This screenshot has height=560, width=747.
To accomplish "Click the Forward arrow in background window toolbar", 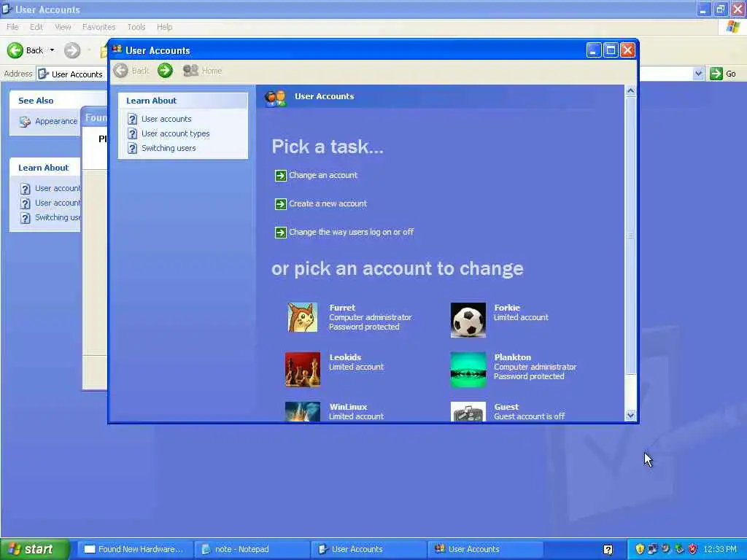I will [x=72, y=50].
